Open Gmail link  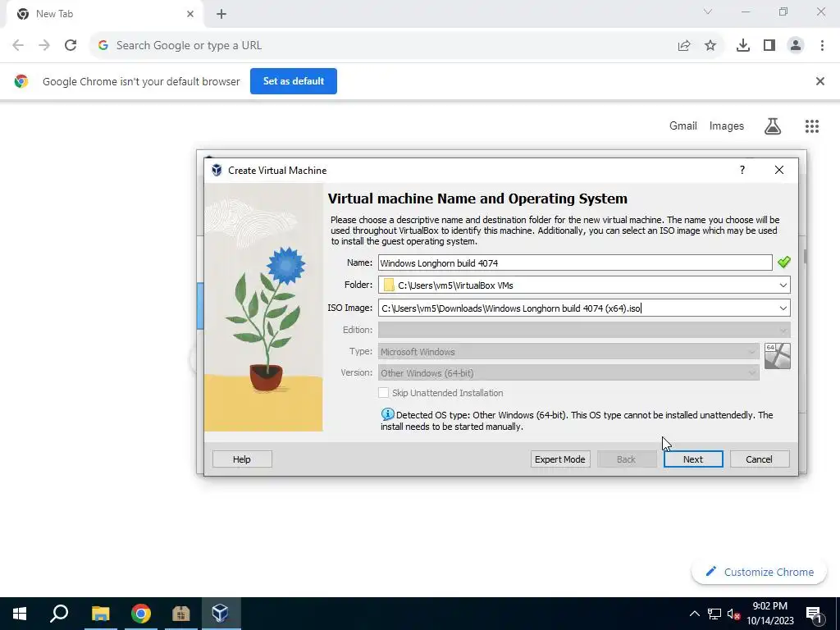pyautogui.click(x=683, y=126)
